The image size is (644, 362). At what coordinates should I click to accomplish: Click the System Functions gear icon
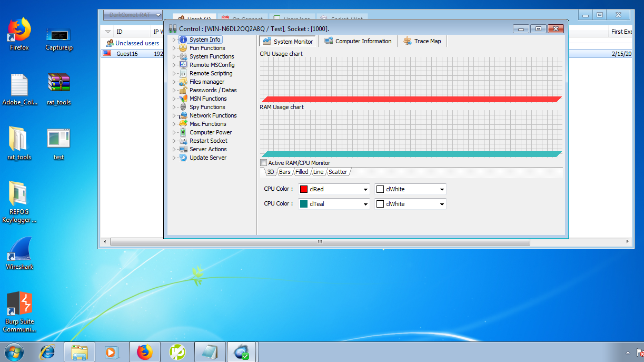tap(183, 56)
